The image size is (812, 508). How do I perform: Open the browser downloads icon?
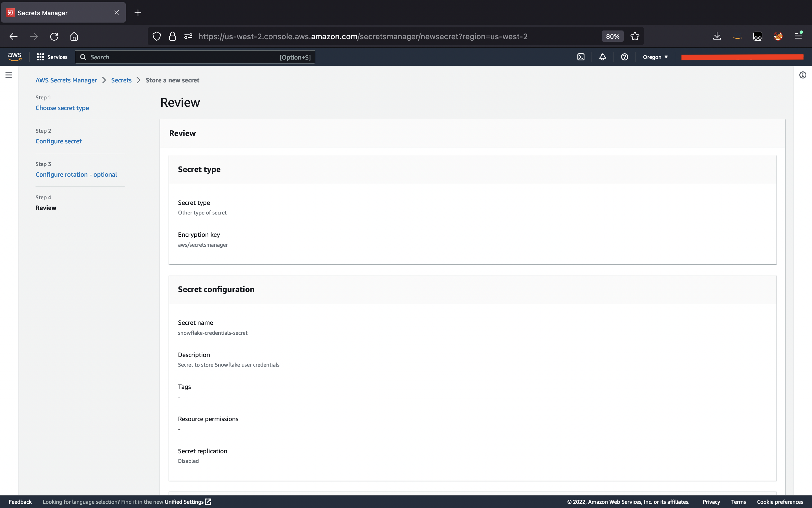[717, 36]
